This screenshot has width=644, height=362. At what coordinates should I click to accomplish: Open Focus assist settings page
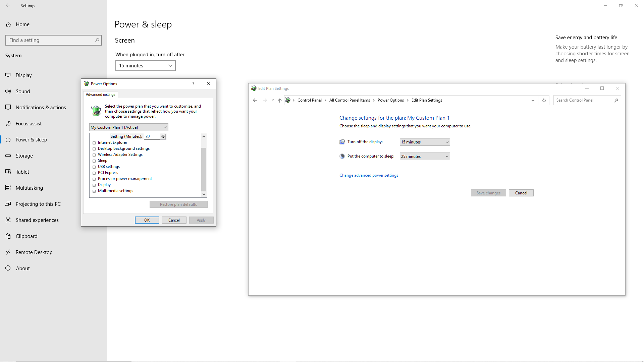pyautogui.click(x=29, y=124)
